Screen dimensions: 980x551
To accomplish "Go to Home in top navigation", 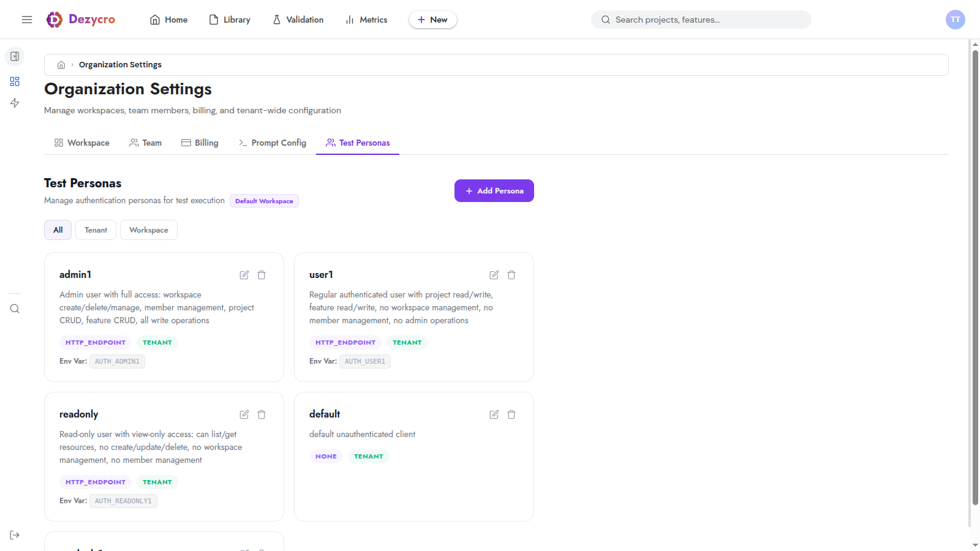I will point(168,20).
